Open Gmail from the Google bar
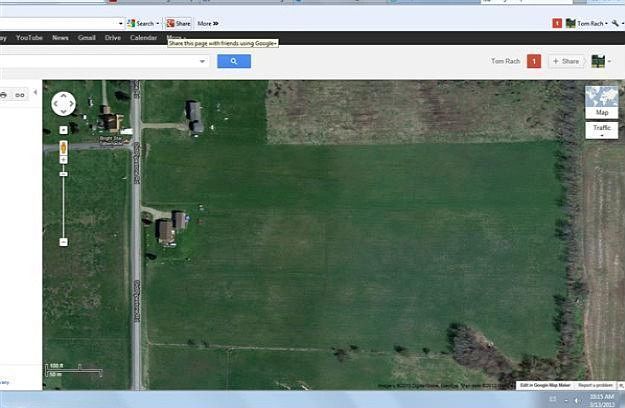 point(86,38)
